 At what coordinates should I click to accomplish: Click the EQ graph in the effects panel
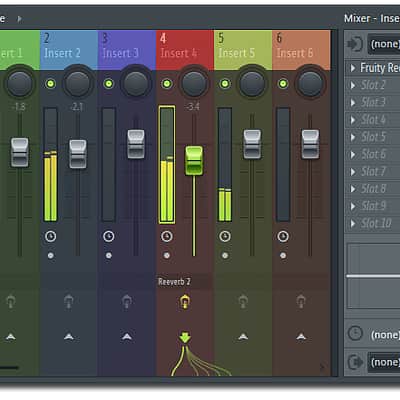click(x=373, y=276)
